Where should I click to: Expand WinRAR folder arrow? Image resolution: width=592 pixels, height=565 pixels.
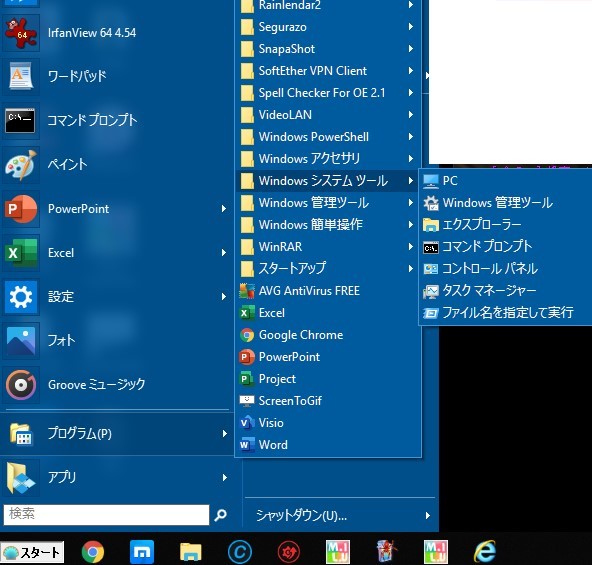pos(410,247)
